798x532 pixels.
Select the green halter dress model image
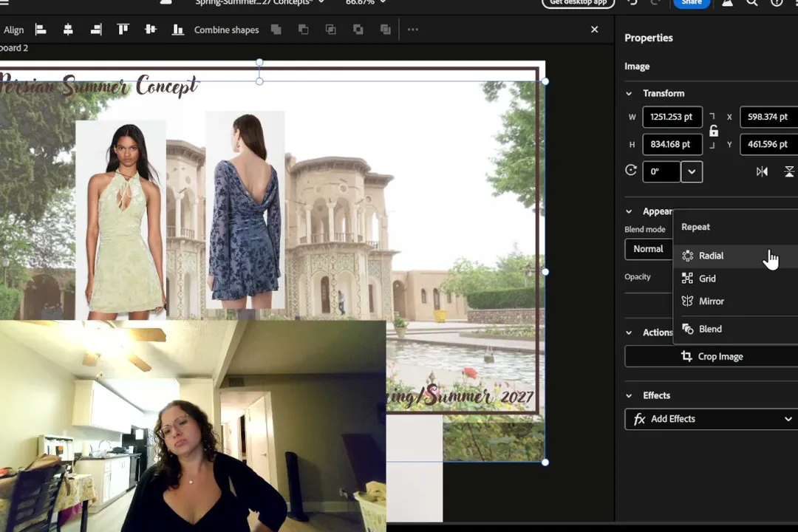[120, 220]
